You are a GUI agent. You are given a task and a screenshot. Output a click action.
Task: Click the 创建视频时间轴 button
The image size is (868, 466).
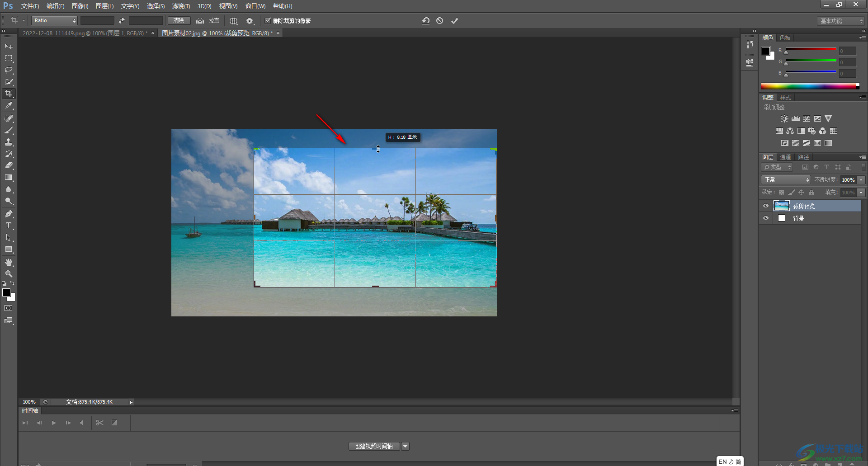click(374, 446)
